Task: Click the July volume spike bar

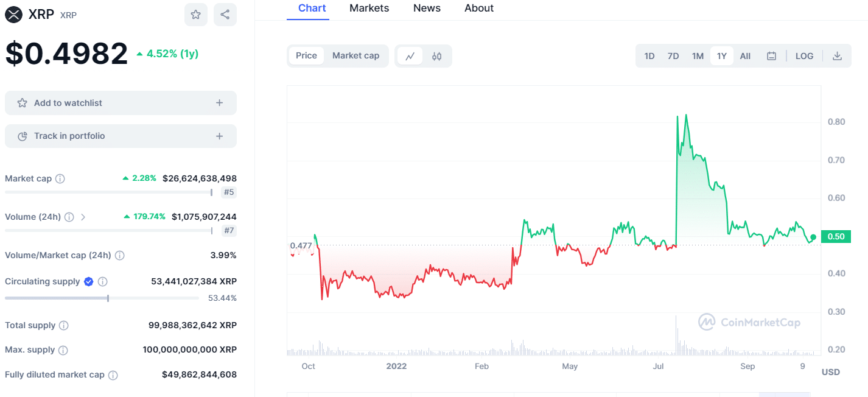Action: [676, 335]
